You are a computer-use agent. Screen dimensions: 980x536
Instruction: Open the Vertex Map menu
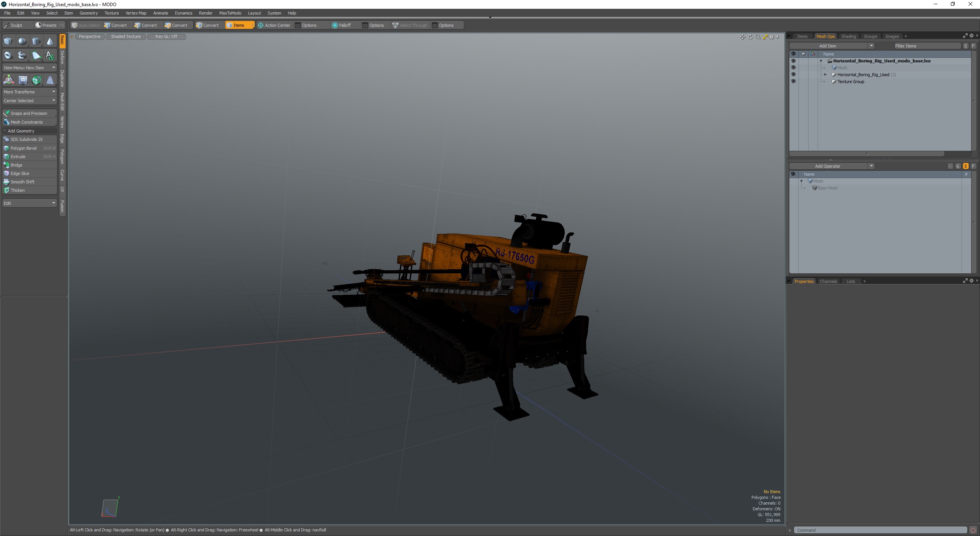click(x=136, y=13)
